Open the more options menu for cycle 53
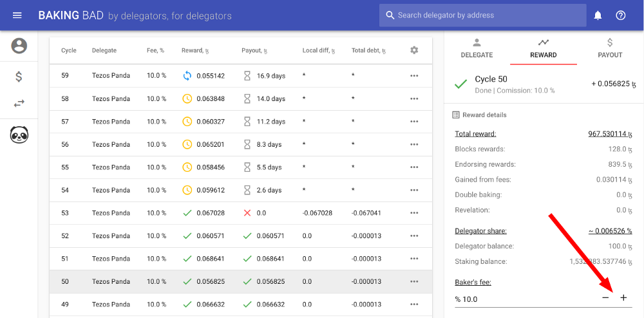 coord(414,213)
